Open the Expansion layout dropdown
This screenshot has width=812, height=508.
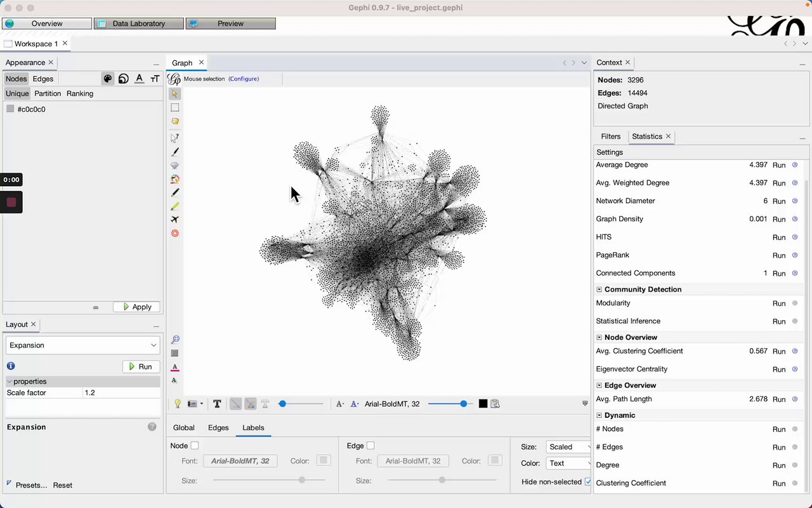coord(82,345)
